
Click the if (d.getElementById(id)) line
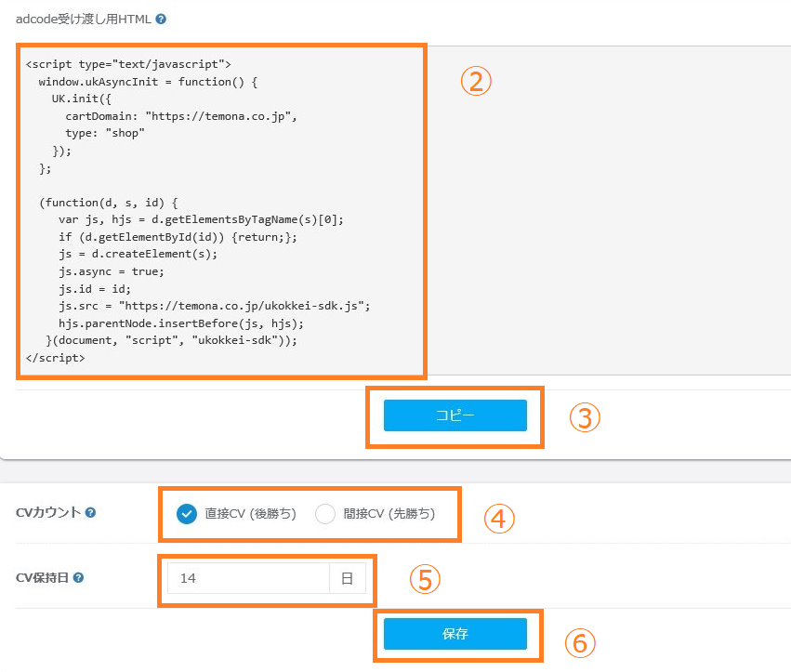pyautogui.click(x=178, y=237)
